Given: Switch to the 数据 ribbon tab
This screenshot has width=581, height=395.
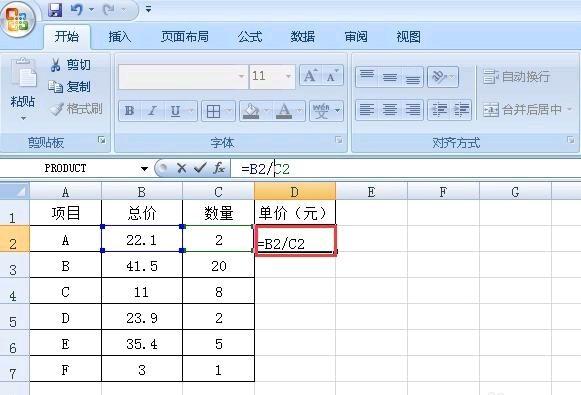Looking at the screenshot, I should tap(303, 37).
